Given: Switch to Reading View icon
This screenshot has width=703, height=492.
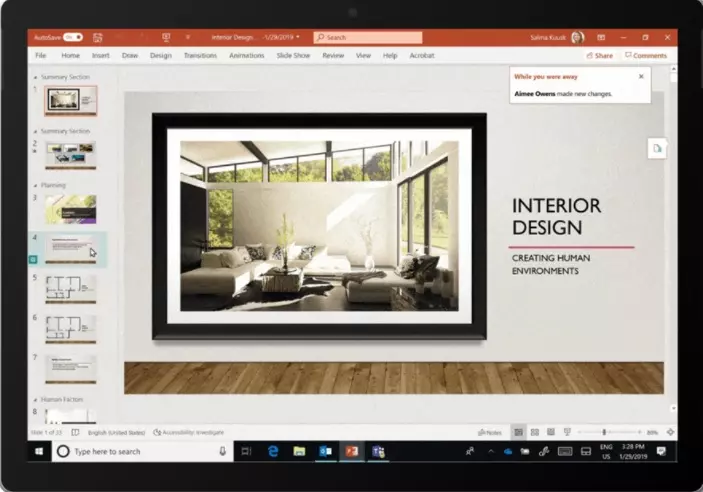Looking at the screenshot, I should pyautogui.click(x=551, y=432).
